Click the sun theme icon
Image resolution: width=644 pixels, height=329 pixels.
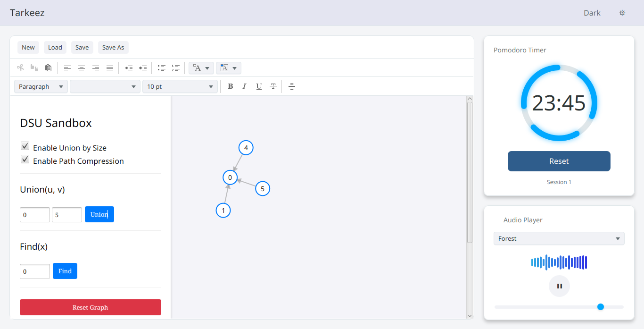click(x=622, y=13)
